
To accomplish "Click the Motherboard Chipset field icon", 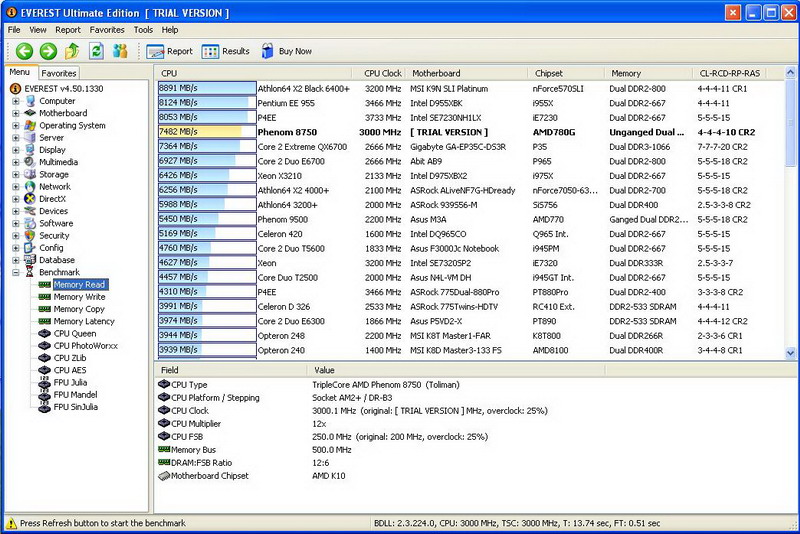I will click(x=164, y=476).
